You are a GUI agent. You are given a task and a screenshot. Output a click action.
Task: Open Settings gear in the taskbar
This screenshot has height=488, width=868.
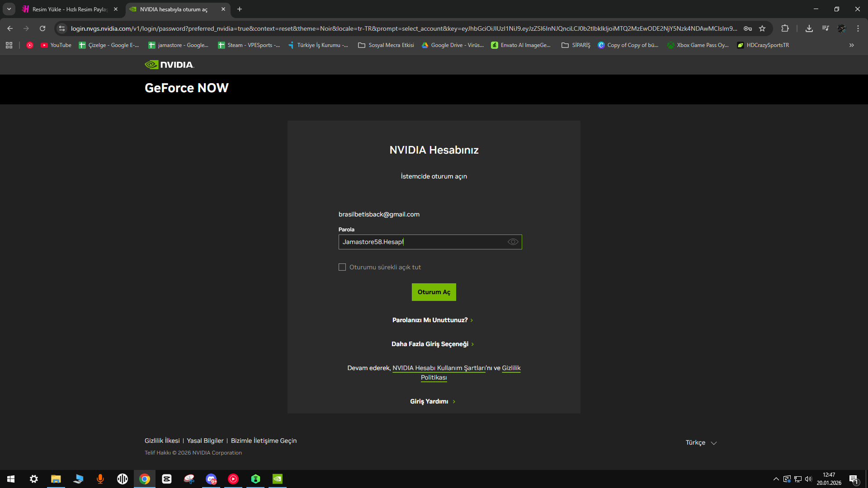[x=34, y=479]
